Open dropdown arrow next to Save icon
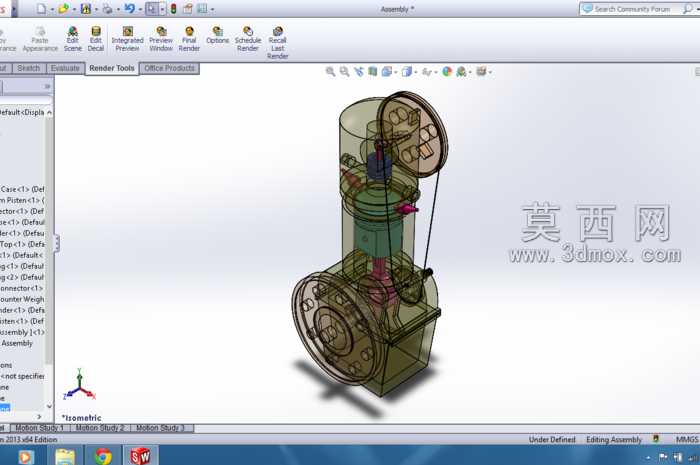 click(96, 9)
